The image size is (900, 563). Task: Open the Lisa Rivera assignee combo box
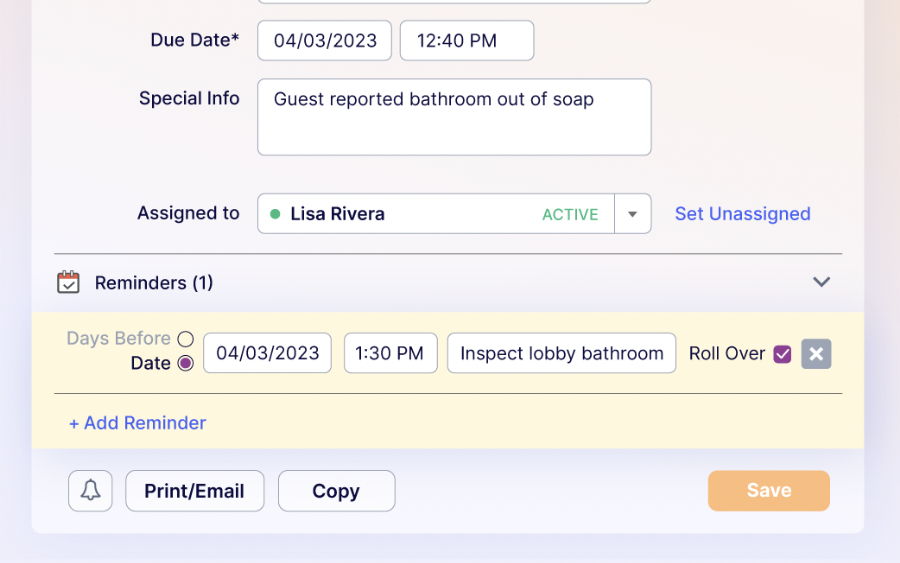pos(435,214)
